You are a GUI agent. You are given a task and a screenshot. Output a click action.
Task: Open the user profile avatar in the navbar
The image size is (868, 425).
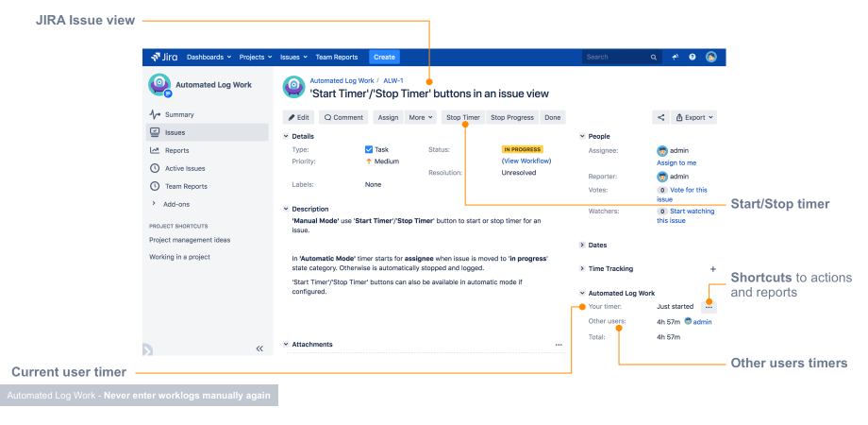(711, 57)
